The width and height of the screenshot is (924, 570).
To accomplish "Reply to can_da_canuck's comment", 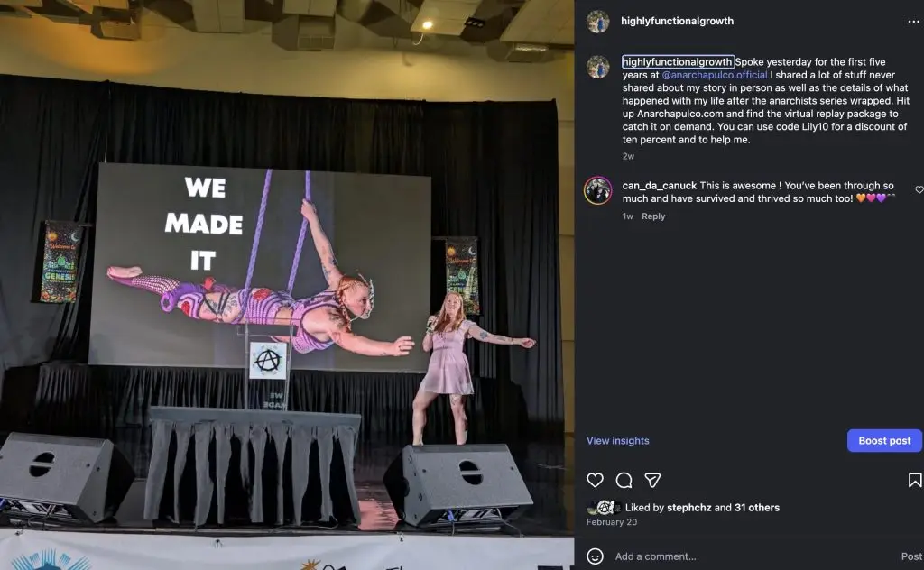I will (653, 216).
